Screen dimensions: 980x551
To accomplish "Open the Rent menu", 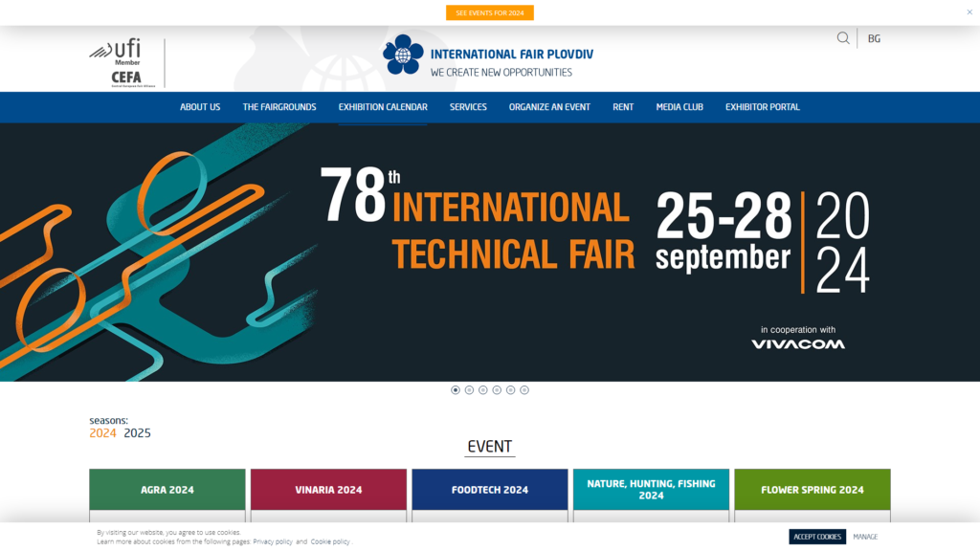I will (623, 107).
